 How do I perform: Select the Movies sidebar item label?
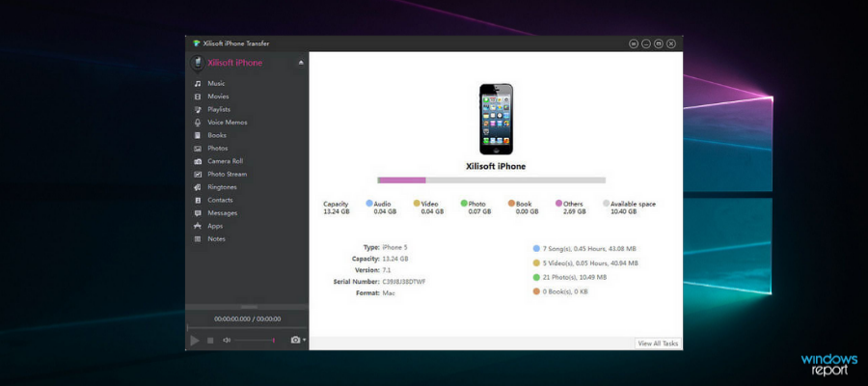[218, 96]
